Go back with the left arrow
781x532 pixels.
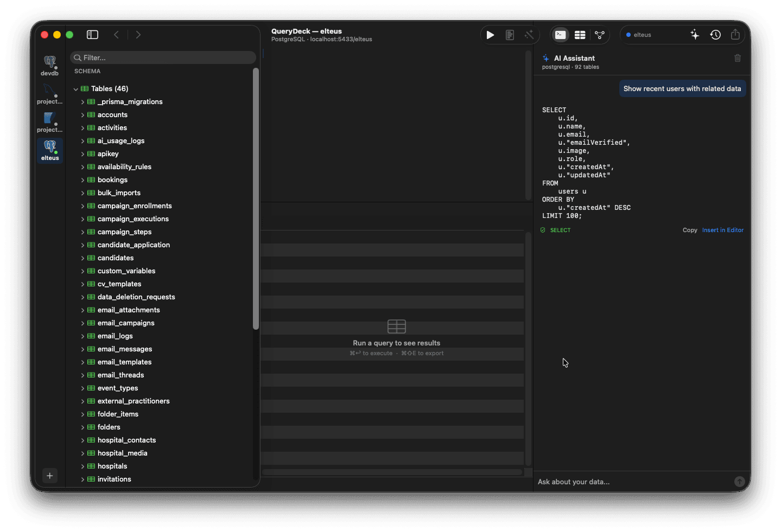(116, 35)
